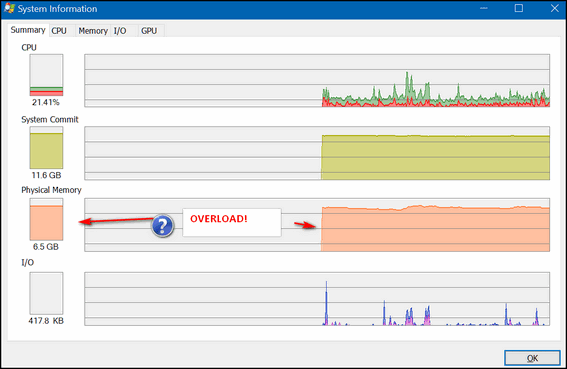
Task: Click the I/O history graph
Action: point(317,299)
